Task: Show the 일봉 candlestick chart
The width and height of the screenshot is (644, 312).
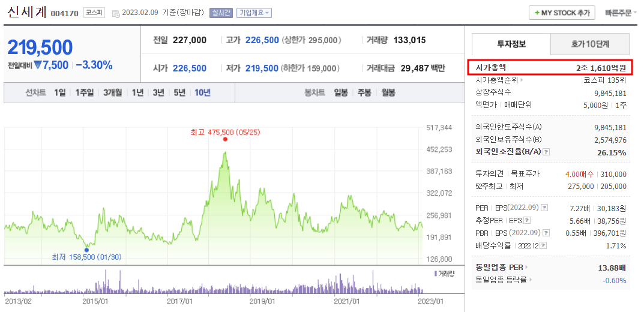Action: pos(341,93)
